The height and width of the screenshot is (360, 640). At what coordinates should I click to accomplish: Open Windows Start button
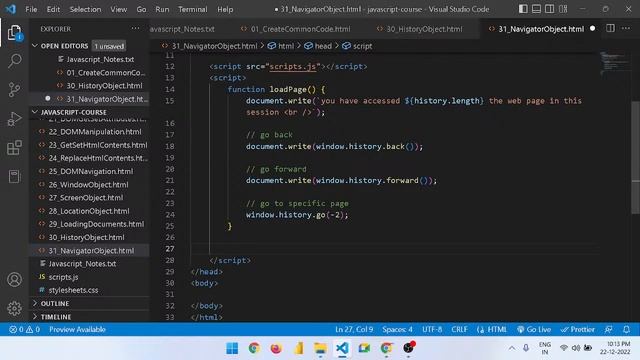click(x=232, y=348)
